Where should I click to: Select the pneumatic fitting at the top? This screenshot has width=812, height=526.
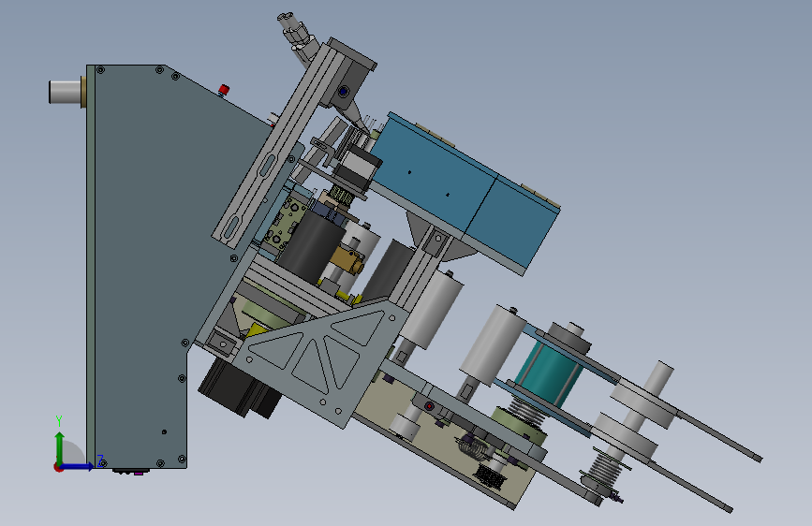pyautogui.click(x=297, y=32)
